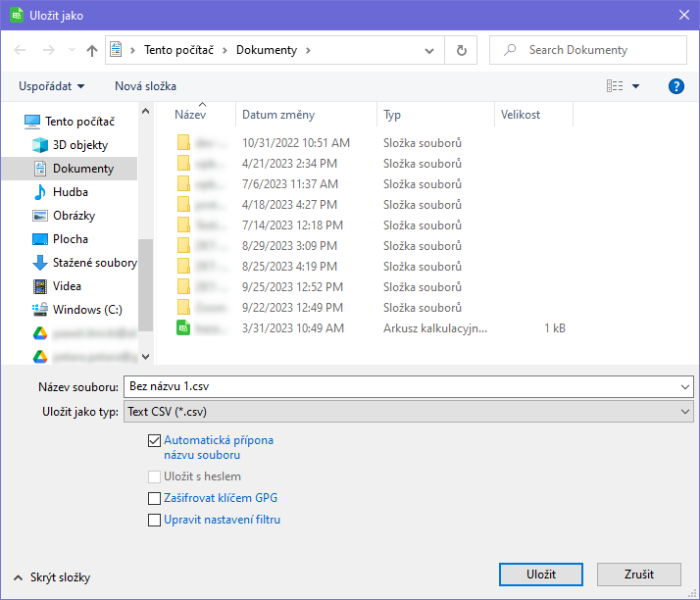700x600 pixels.
Task: Toggle Automatická přípona názvu souboru checkbox
Action: (154, 441)
